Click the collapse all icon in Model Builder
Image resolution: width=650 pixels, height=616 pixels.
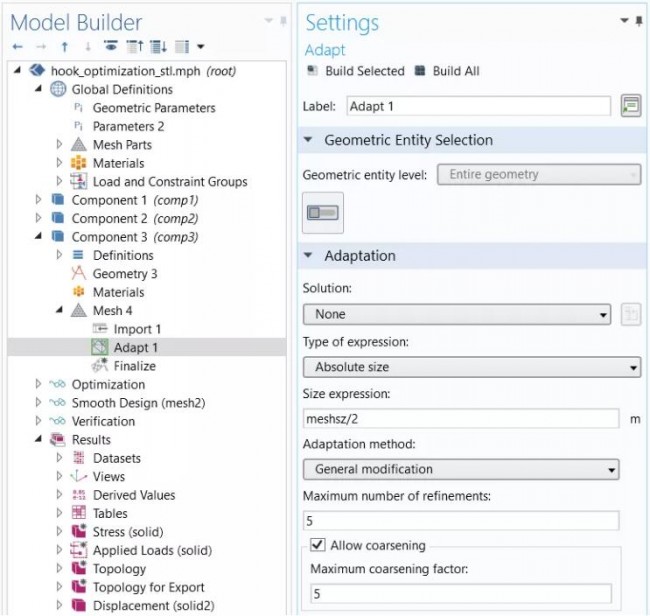tap(135, 47)
